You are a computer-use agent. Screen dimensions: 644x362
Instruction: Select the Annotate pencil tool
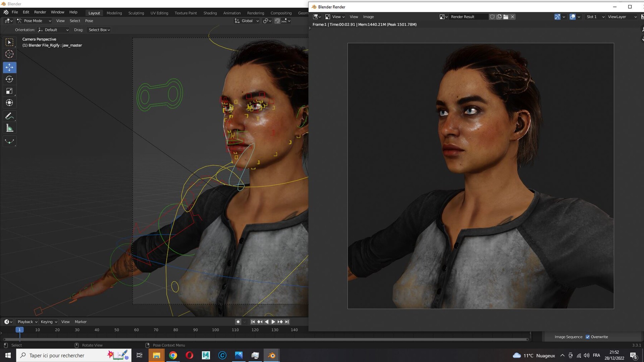point(10,116)
